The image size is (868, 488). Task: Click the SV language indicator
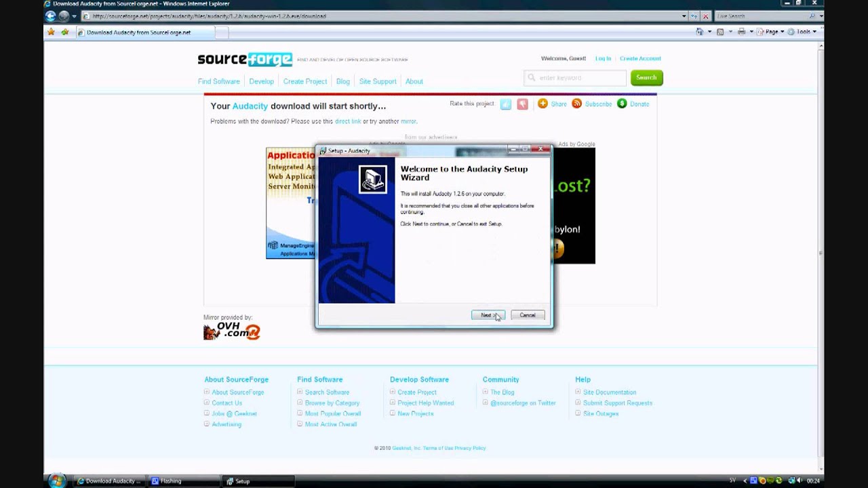(x=732, y=481)
